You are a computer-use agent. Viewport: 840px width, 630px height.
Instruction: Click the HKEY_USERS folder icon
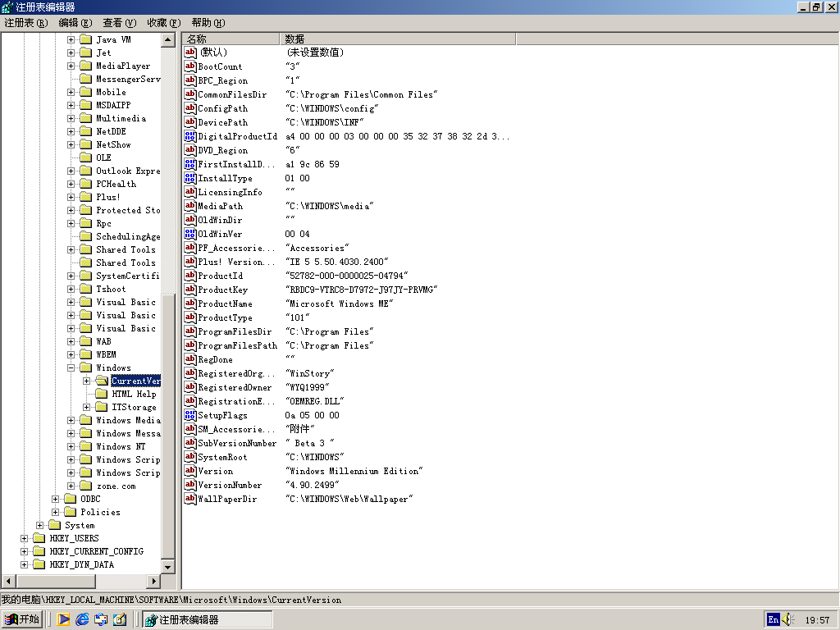(x=39, y=538)
